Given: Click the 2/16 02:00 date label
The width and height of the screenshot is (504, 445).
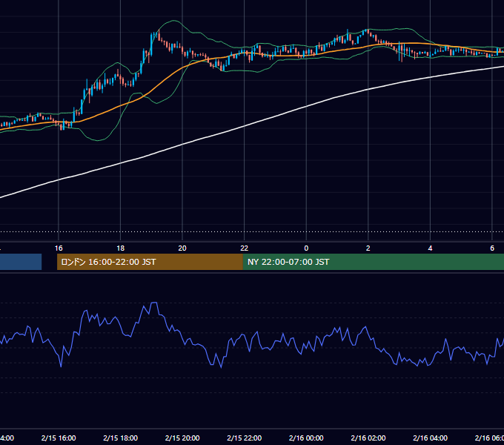Looking at the screenshot, I should click(368, 438).
